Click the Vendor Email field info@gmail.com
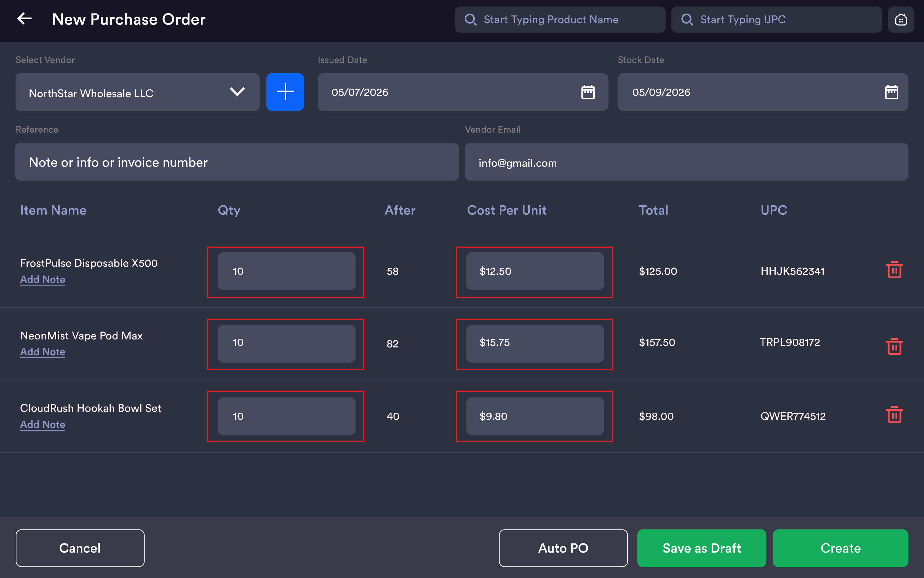The image size is (924, 578). [x=687, y=162]
